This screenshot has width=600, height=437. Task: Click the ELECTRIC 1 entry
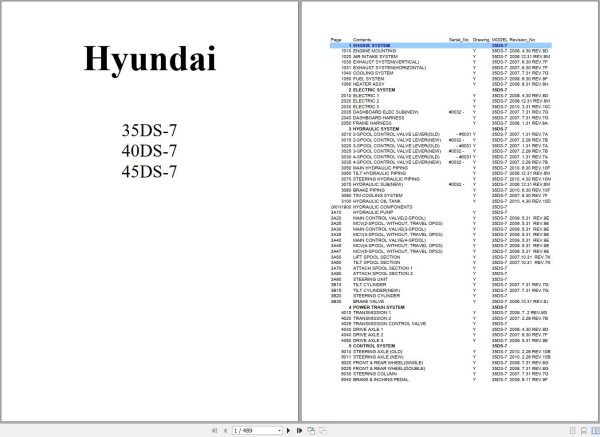tap(366, 95)
